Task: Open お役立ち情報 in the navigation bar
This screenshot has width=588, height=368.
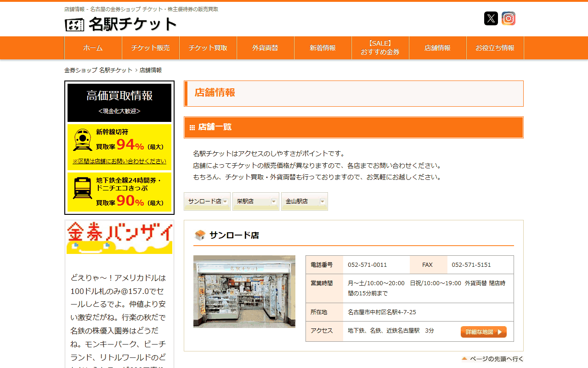Action: click(x=495, y=48)
